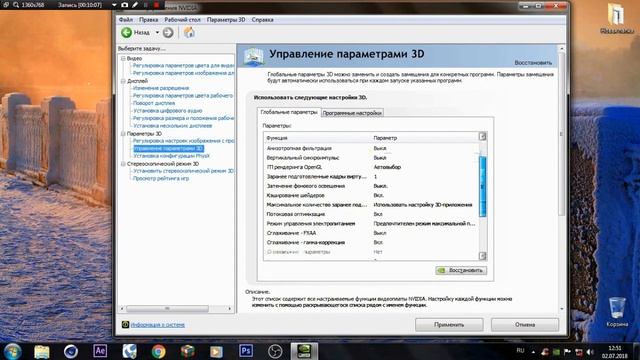Select the Потоковая оптимизация row
Image resolution: width=640 pixels, height=360 pixels.
click(371, 214)
